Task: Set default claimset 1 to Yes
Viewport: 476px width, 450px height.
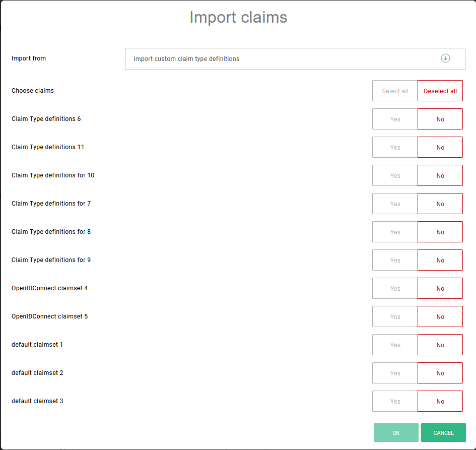Action: (395, 345)
